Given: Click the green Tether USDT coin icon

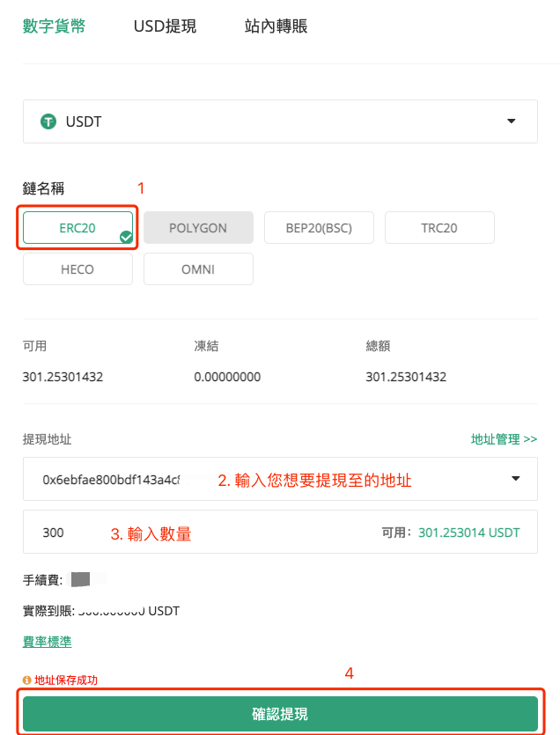Looking at the screenshot, I should tap(48, 121).
